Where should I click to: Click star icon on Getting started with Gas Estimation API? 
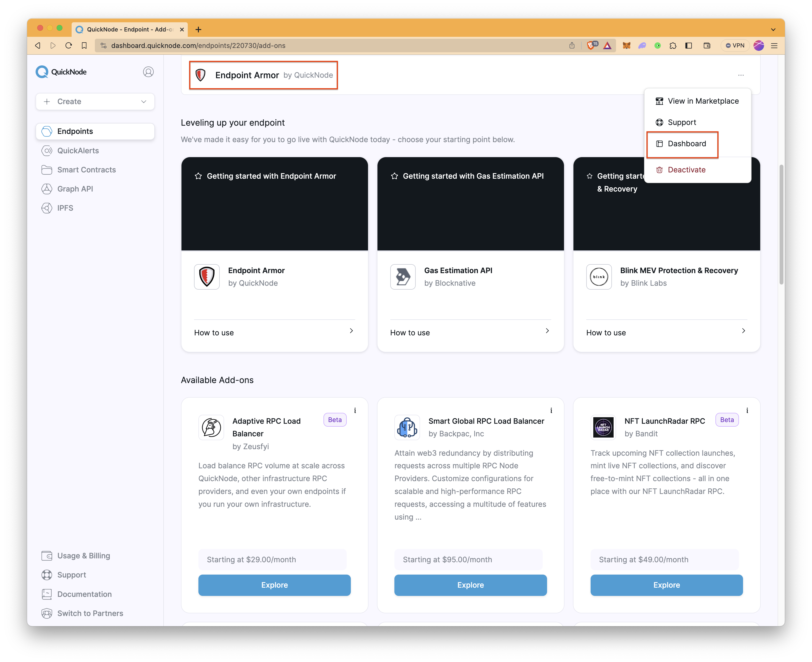394,176
